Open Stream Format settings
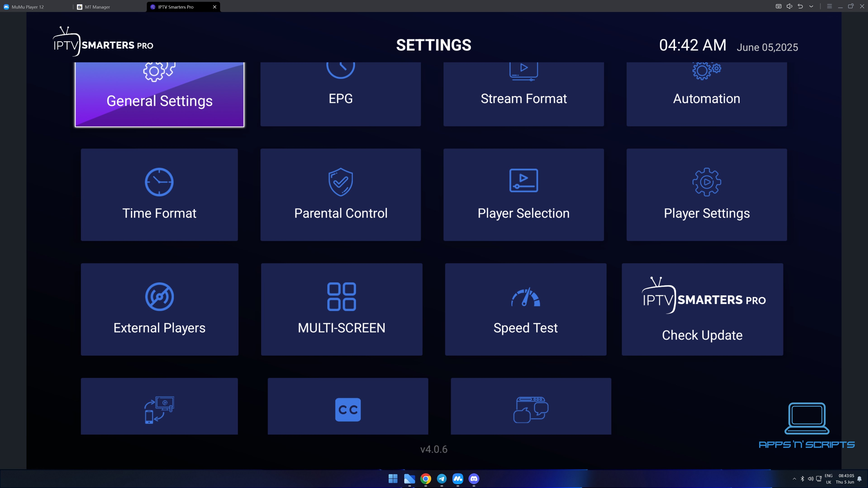This screenshot has width=868, height=488. click(523, 94)
